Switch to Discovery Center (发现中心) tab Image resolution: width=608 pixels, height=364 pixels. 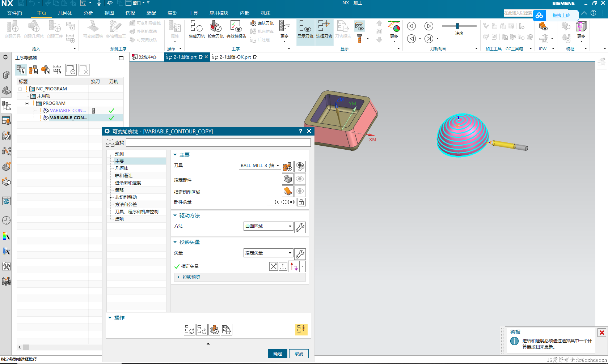pos(144,57)
